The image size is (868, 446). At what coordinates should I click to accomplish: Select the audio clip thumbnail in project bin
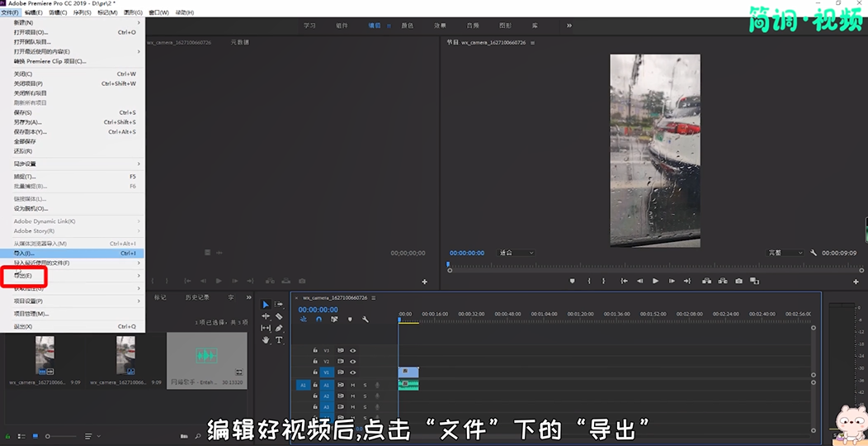coord(206,355)
